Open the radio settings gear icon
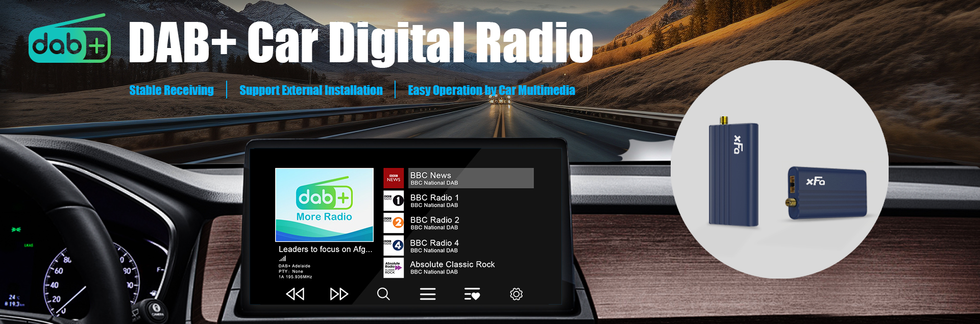This screenshot has height=324, width=980. click(x=516, y=294)
